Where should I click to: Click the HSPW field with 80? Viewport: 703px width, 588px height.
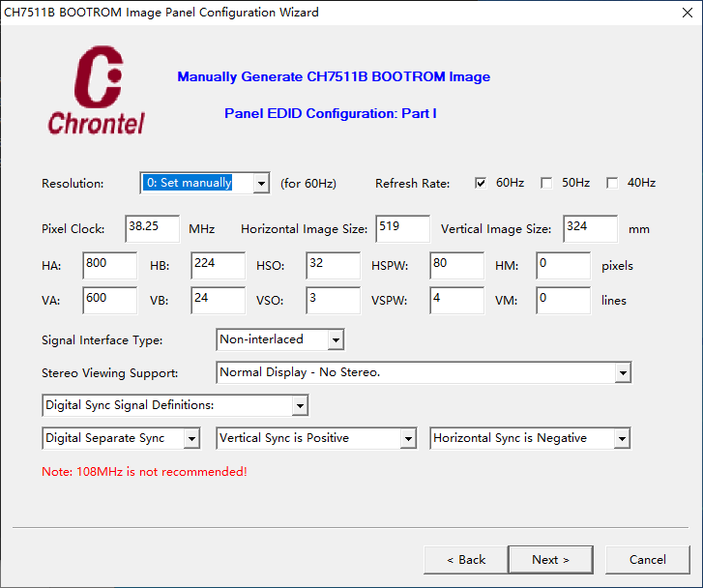[x=456, y=266]
